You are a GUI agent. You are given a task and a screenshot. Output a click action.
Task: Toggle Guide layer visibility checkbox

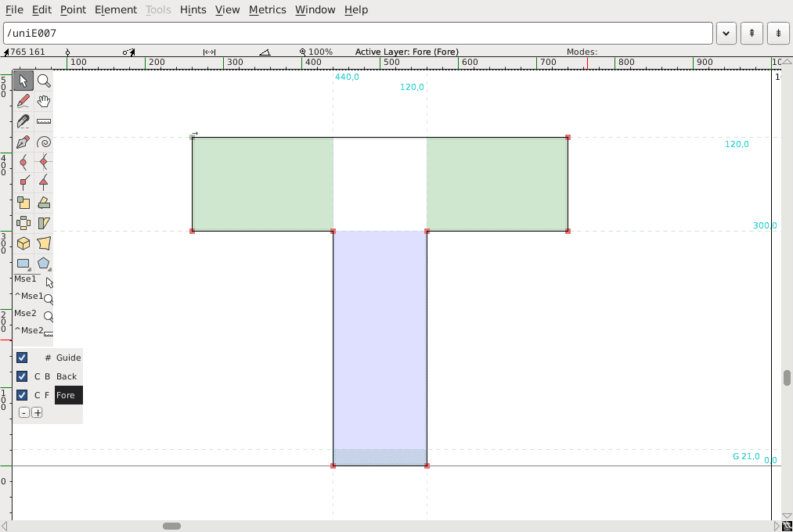pos(22,358)
